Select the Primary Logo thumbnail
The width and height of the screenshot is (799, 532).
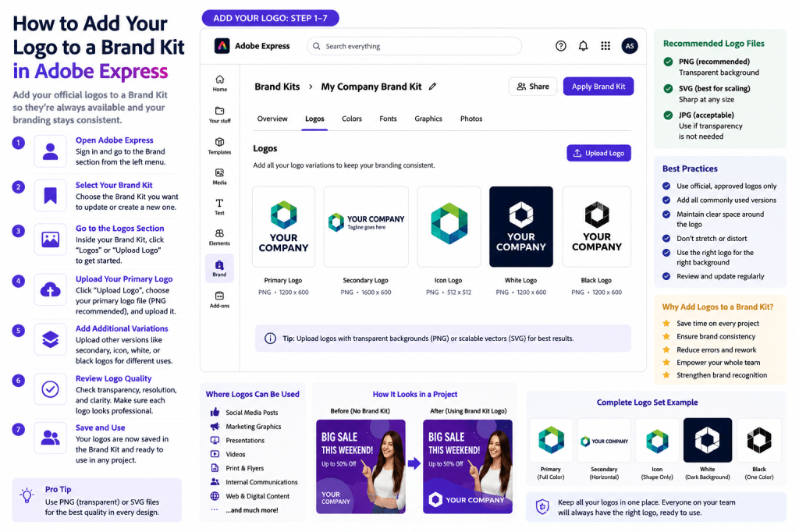(x=283, y=227)
